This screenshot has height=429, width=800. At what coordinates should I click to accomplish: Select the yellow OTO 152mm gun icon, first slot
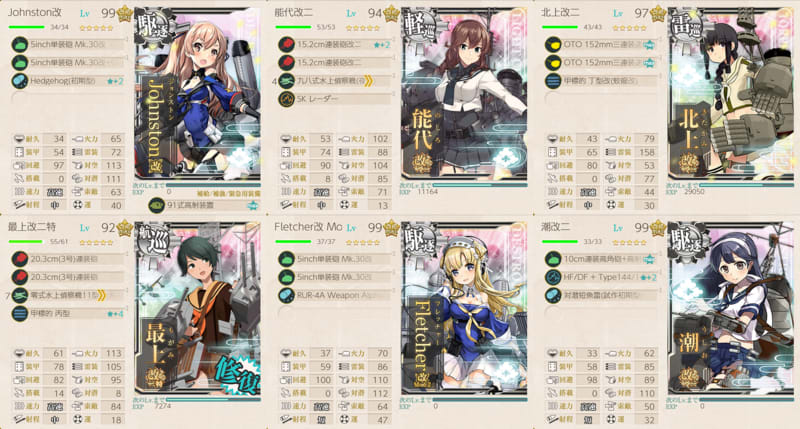coord(553,45)
